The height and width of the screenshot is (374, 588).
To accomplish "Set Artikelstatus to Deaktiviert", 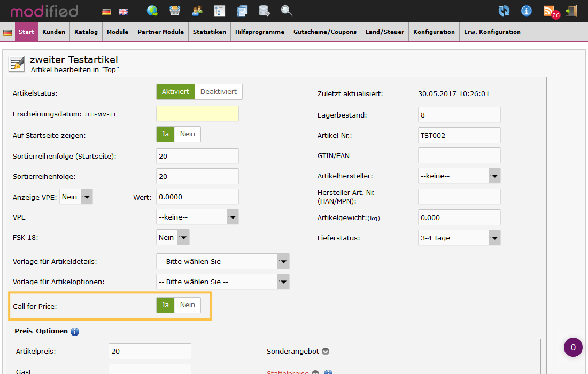I will point(218,92).
